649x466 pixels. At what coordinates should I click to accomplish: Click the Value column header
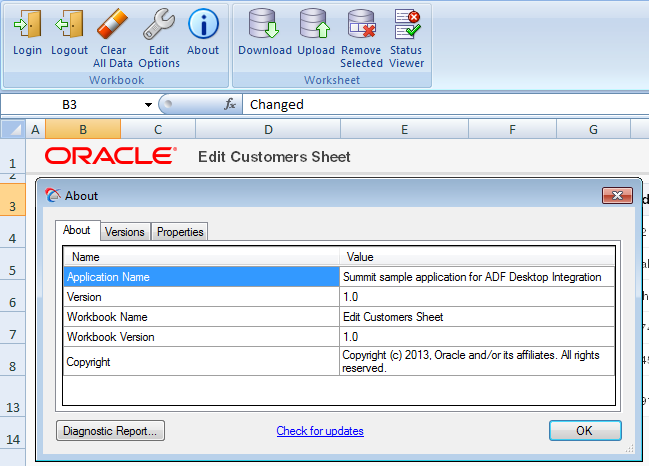[x=477, y=257]
